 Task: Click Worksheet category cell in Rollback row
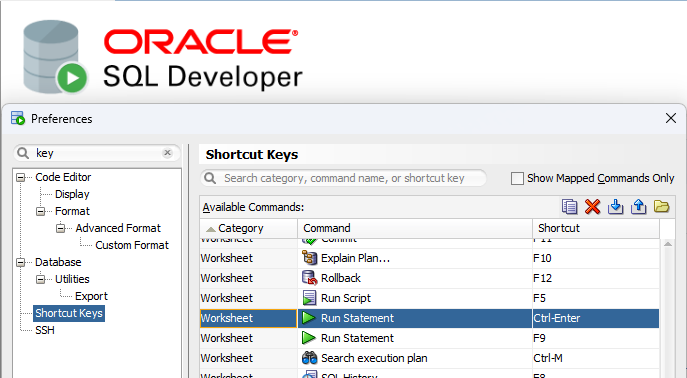[248, 278]
